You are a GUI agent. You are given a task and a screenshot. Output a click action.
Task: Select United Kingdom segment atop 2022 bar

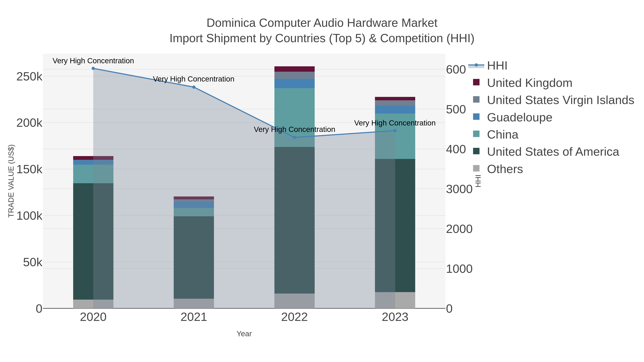(x=294, y=69)
